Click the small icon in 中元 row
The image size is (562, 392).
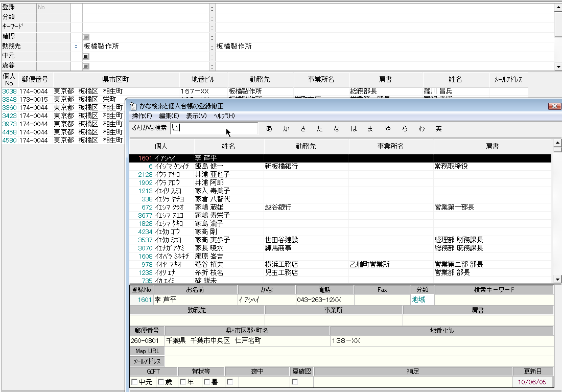tap(86, 56)
